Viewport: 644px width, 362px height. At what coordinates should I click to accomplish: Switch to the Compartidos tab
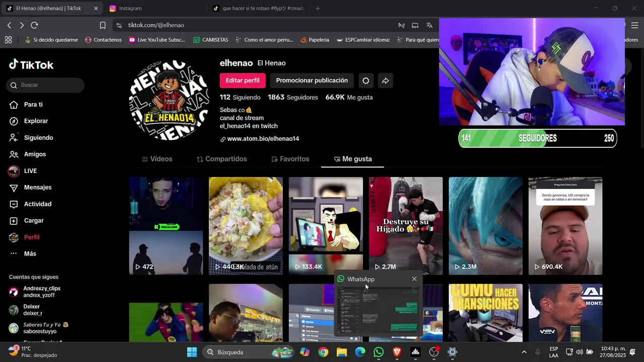(x=222, y=159)
